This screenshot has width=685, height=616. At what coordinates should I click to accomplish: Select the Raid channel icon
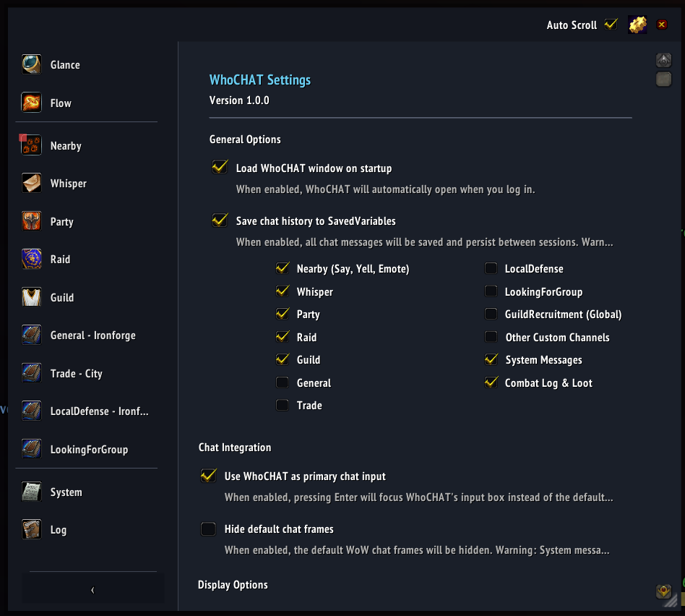[x=31, y=259]
